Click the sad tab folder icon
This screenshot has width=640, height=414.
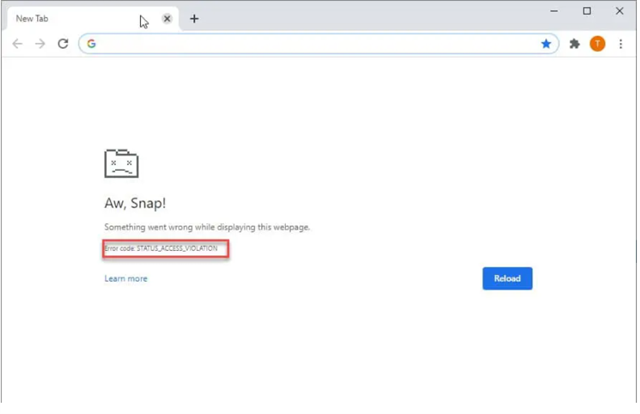[x=122, y=163]
